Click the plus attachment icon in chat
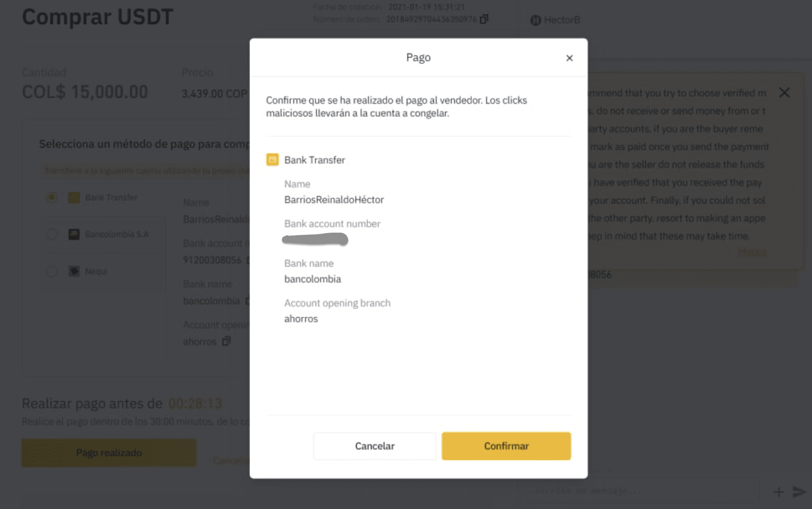 click(x=779, y=492)
